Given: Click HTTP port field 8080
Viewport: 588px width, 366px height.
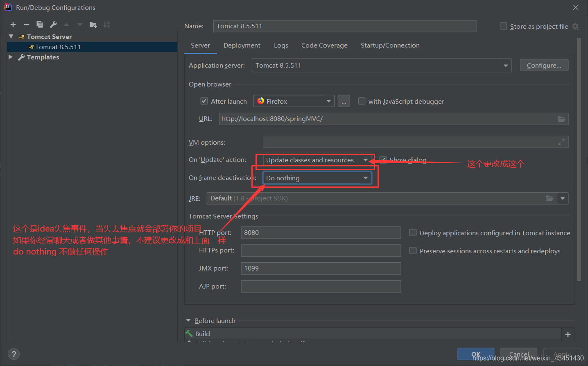Looking at the screenshot, I should tap(321, 232).
